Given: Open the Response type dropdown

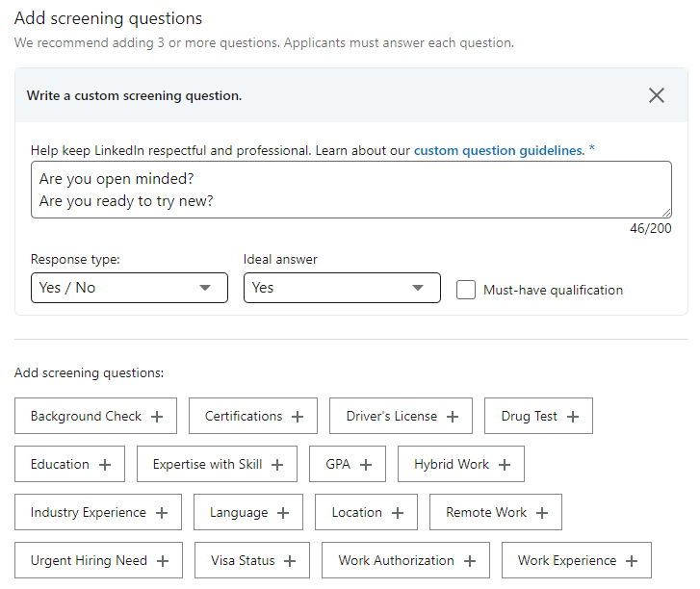Looking at the screenshot, I should [129, 288].
